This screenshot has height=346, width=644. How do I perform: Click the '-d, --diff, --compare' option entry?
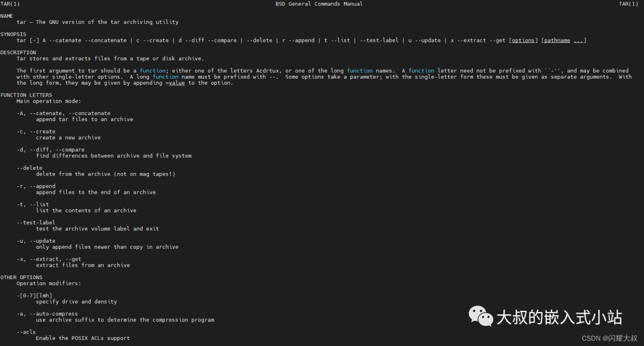(x=51, y=150)
